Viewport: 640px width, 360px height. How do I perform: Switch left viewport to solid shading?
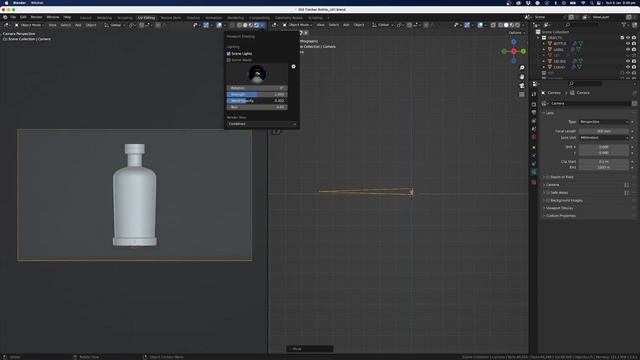[245, 25]
